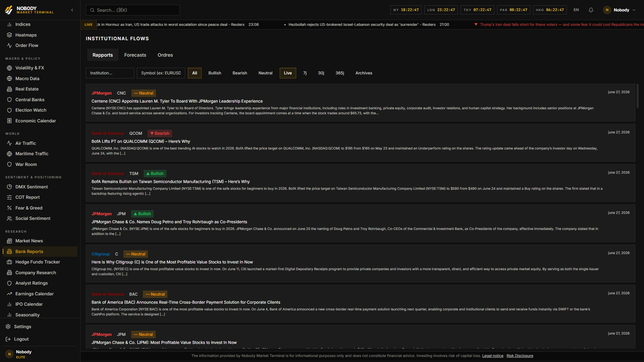Open the Macro Data globe icon
Viewport: 644px width, 362px height.
click(x=9, y=78)
